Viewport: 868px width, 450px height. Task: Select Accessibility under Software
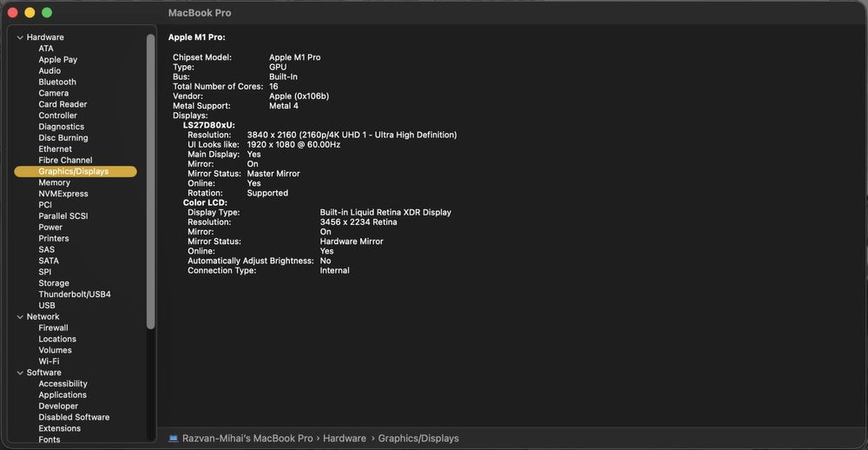point(62,384)
